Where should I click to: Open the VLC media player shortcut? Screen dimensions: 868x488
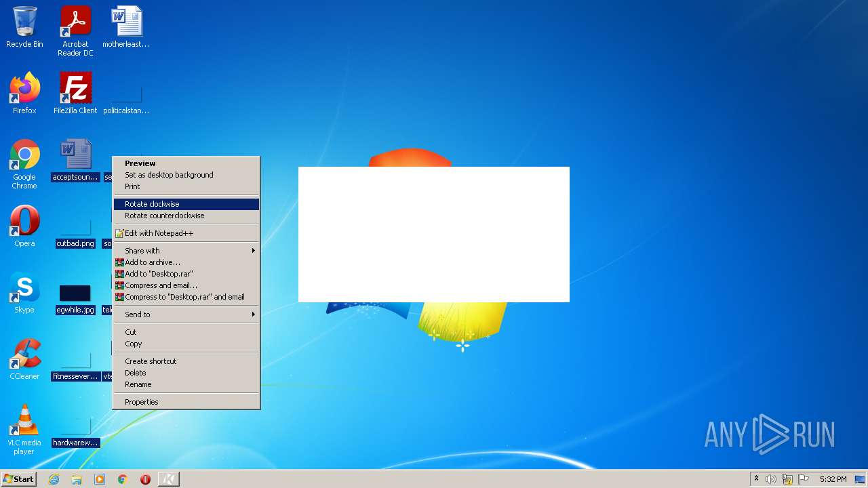point(24,430)
